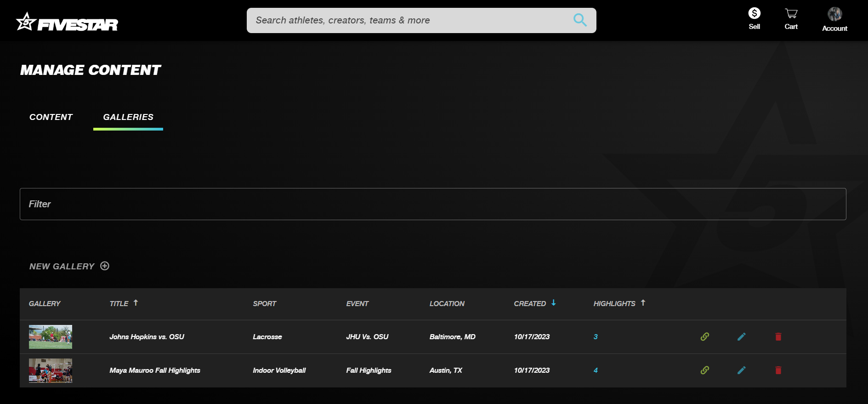
Task: Click the search magnifier icon
Action: pyautogui.click(x=580, y=20)
